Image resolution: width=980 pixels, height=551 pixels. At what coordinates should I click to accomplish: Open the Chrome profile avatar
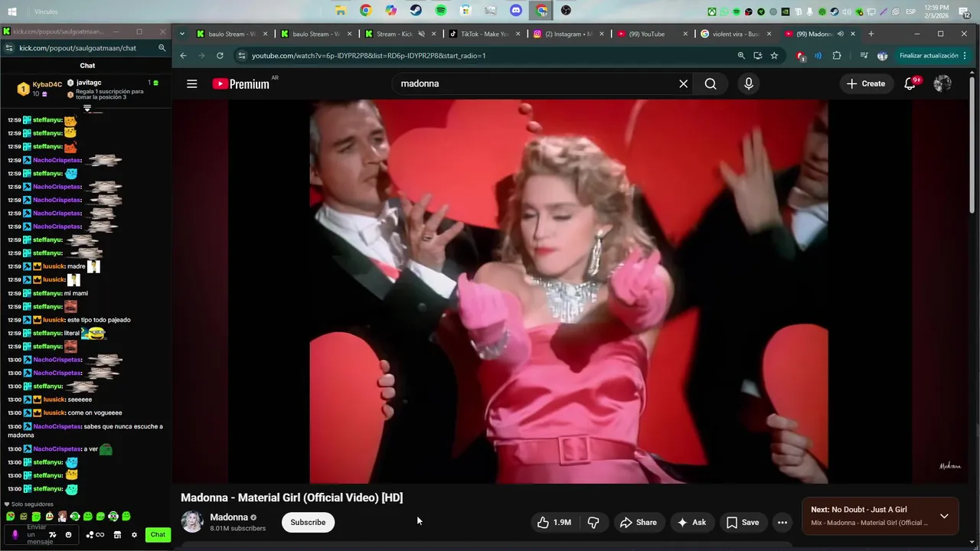click(882, 55)
